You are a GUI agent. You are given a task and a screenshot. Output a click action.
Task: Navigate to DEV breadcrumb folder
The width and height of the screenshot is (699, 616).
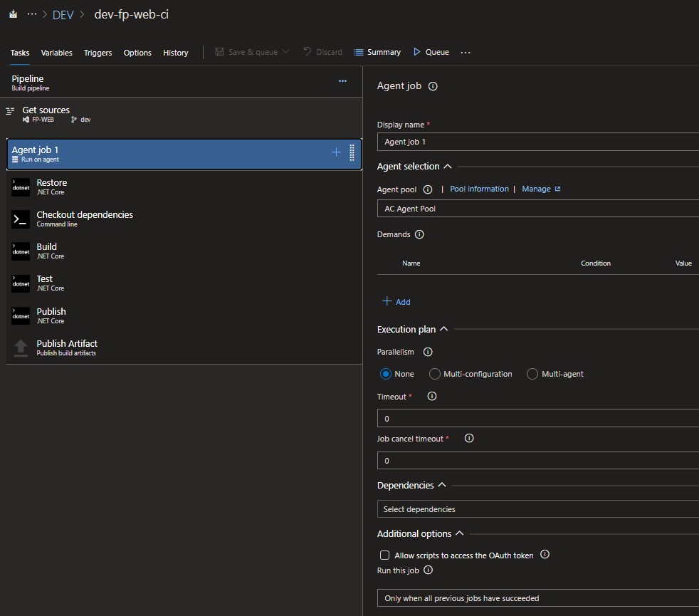pos(63,15)
